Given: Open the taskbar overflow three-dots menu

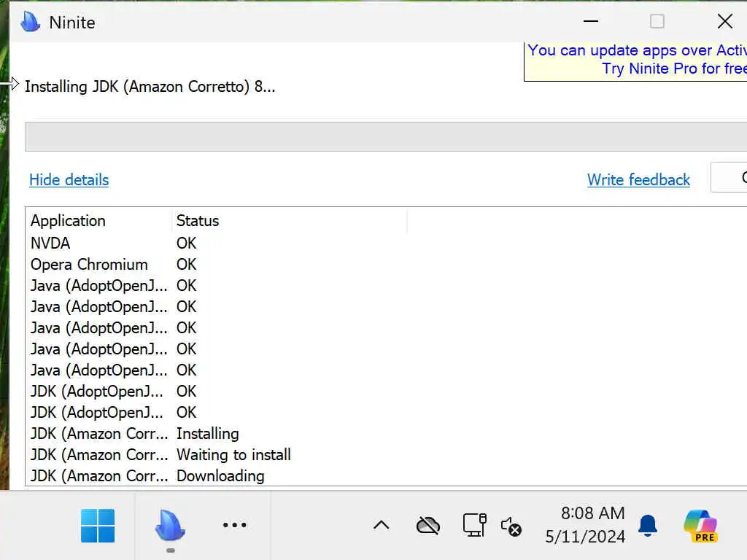Looking at the screenshot, I should point(235,525).
